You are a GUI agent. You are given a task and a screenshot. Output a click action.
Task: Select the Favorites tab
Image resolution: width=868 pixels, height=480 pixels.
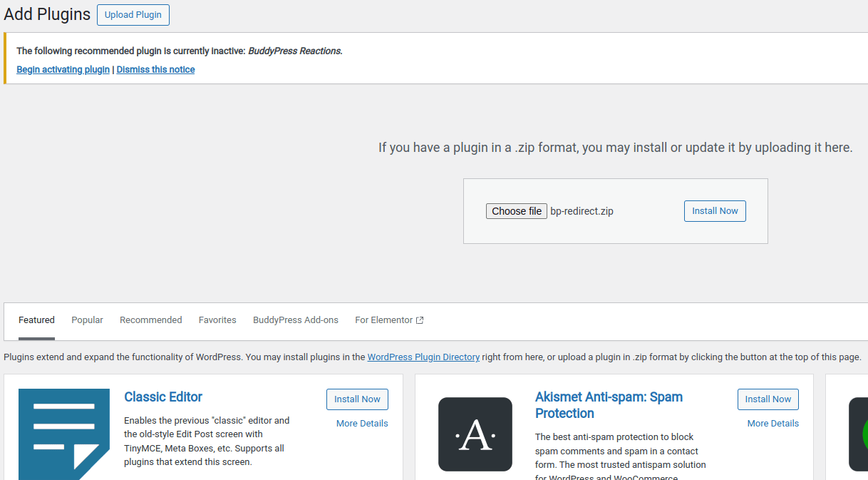(x=217, y=320)
